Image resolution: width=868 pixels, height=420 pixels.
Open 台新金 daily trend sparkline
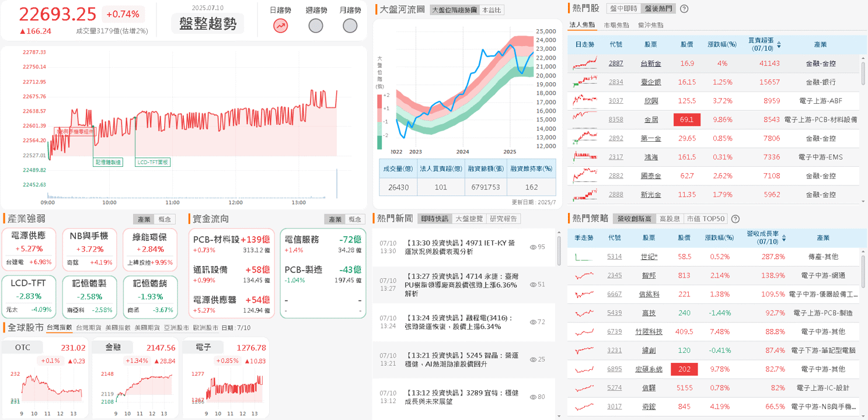pyautogui.click(x=585, y=63)
